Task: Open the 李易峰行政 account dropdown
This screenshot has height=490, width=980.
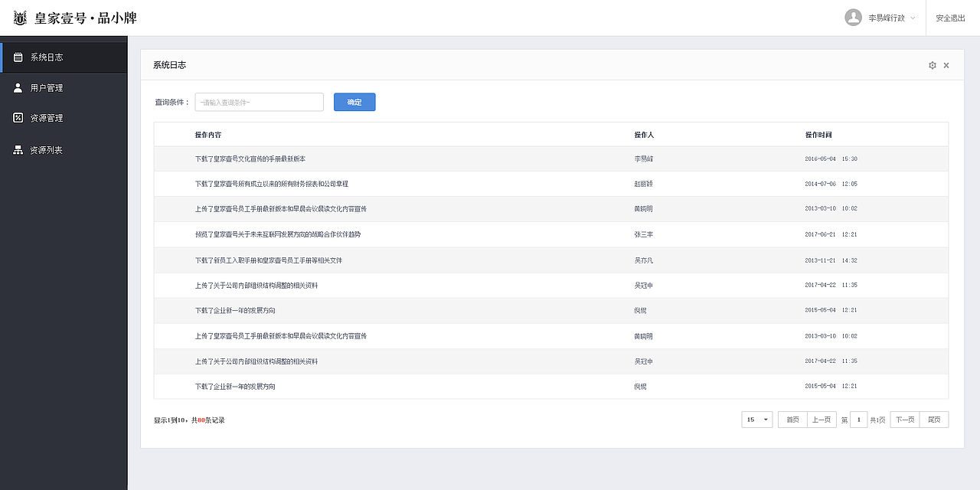Action: (892, 18)
